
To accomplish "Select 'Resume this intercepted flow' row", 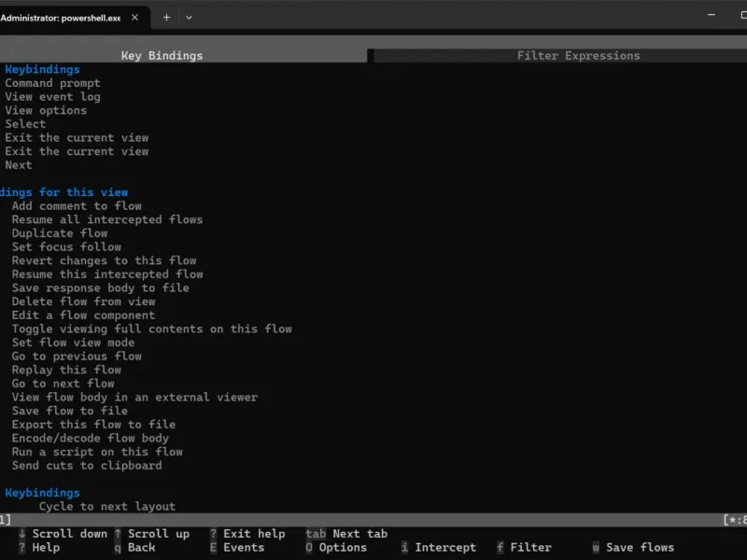I will [107, 274].
